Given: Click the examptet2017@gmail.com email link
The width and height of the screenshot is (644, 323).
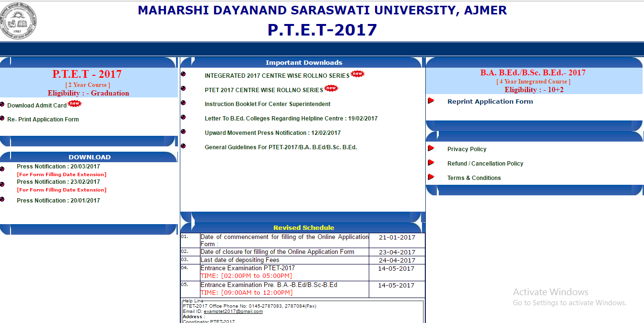Looking at the screenshot, I should [233, 311].
